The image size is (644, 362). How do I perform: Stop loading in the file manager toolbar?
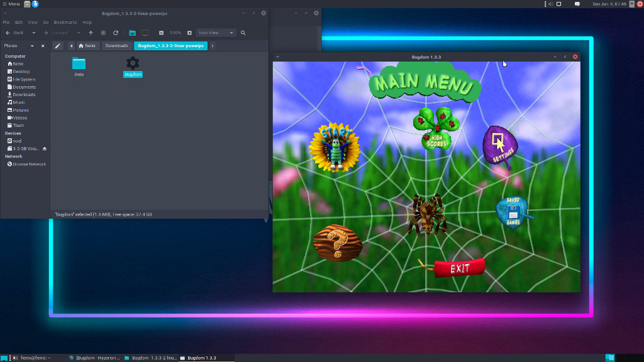click(x=104, y=33)
